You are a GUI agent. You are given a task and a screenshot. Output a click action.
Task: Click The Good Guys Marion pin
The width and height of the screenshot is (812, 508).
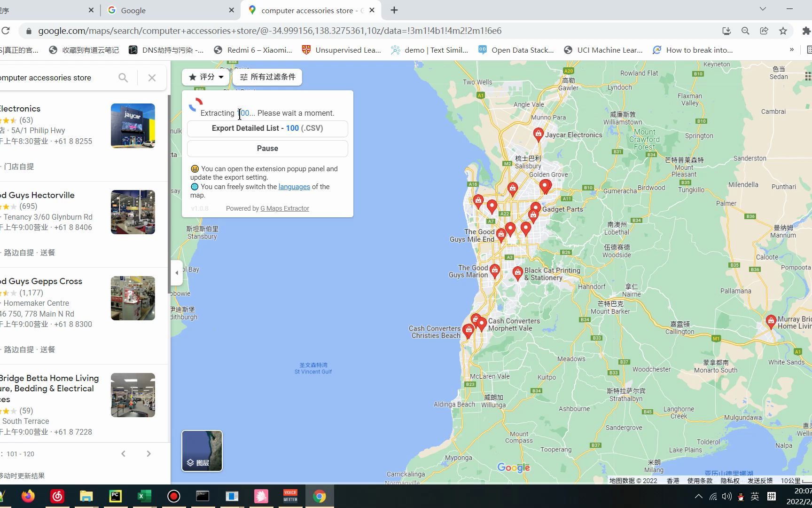[x=494, y=271]
